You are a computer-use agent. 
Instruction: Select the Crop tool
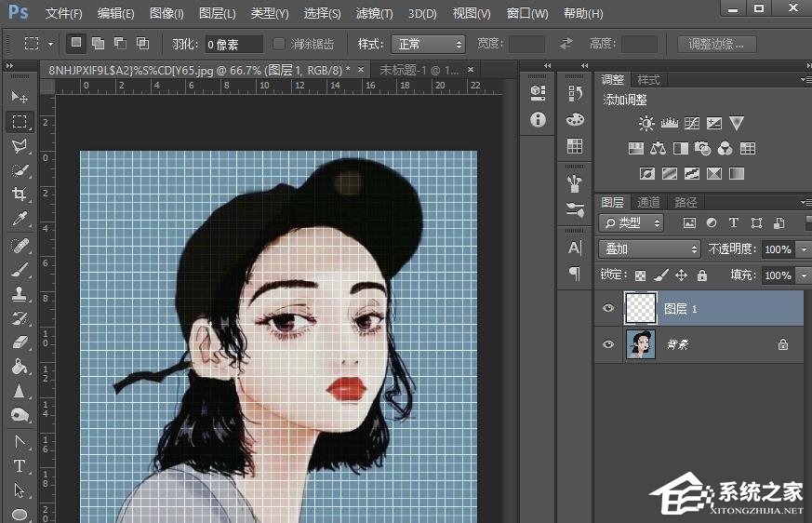pos(19,194)
